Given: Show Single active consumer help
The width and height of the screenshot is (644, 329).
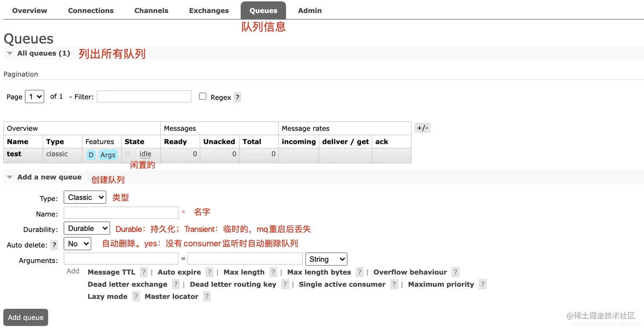Looking at the screenshot, I should point(394,284).
